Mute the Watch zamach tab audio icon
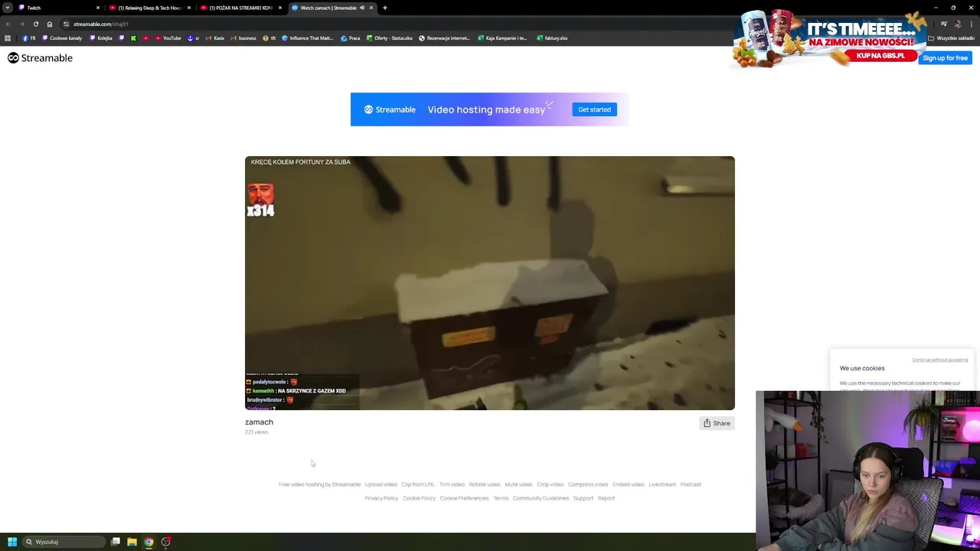980x551 pixels. (362, 8)
